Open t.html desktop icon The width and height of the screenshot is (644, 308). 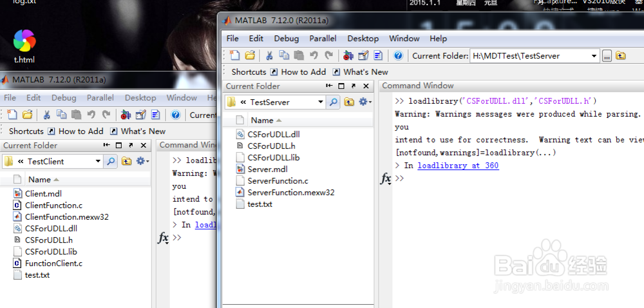(24, 46)
